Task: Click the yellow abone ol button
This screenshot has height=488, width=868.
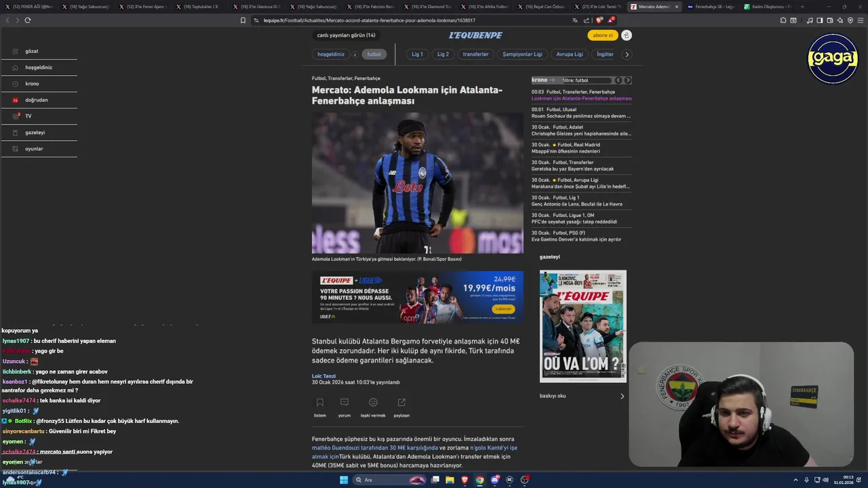Action: 602,35
